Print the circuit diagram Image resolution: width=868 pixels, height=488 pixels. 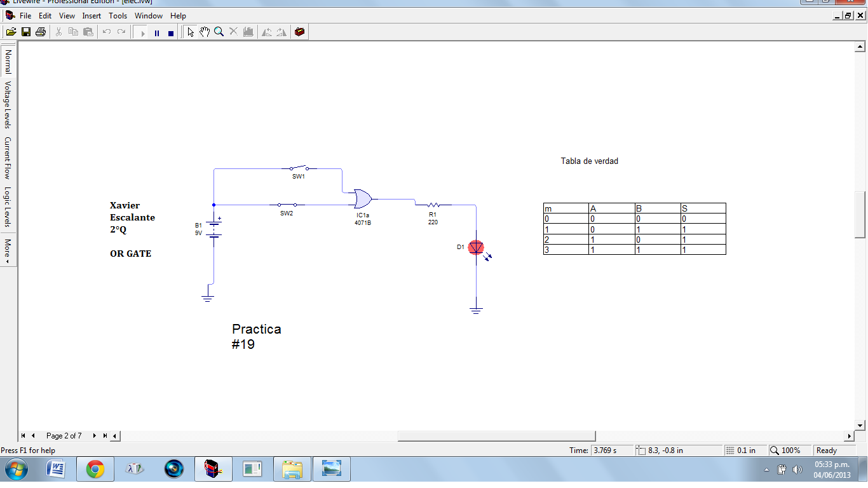click(x=40, y=31)
